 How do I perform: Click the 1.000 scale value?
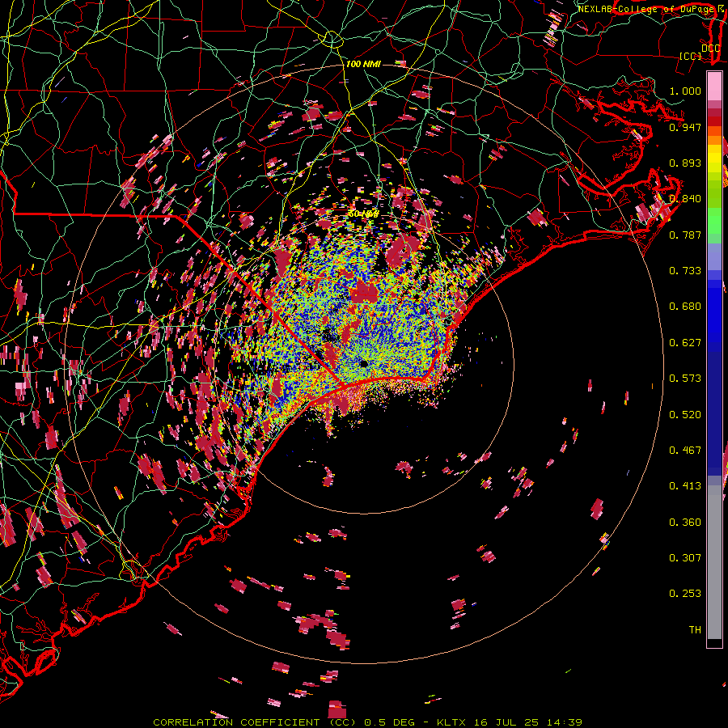click(x=685, y=91)
